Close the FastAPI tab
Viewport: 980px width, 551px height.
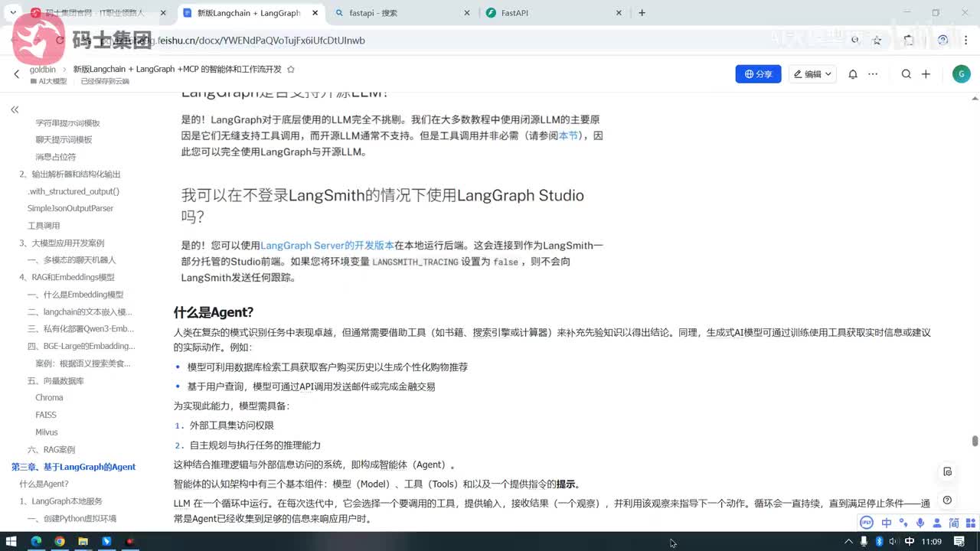point(618,13)
